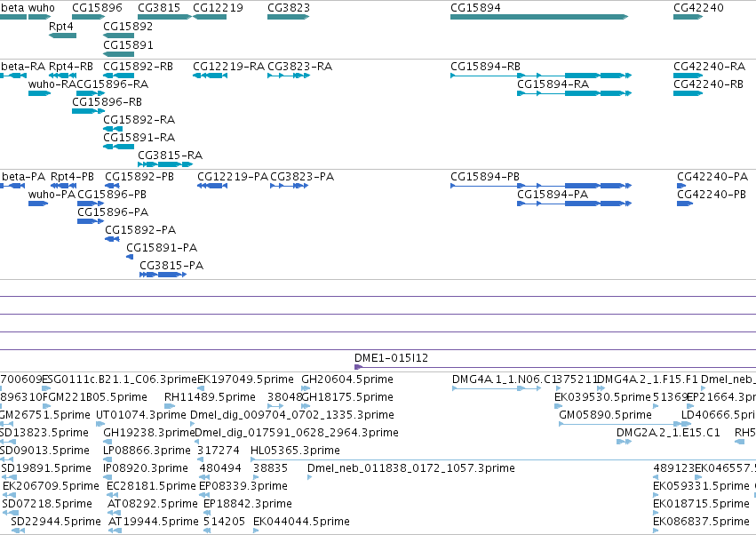Select the CG15896-PA protein label
756x535 pixels.
coord(113,212)
